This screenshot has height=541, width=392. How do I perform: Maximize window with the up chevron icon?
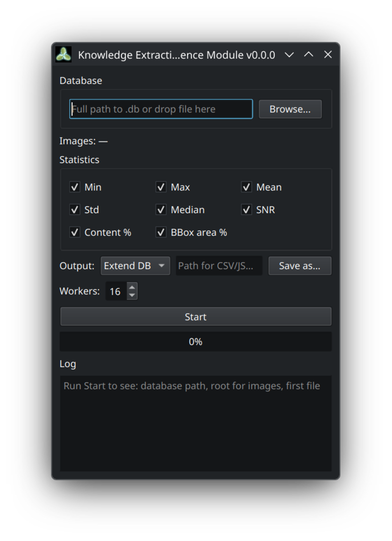(309, 55)
